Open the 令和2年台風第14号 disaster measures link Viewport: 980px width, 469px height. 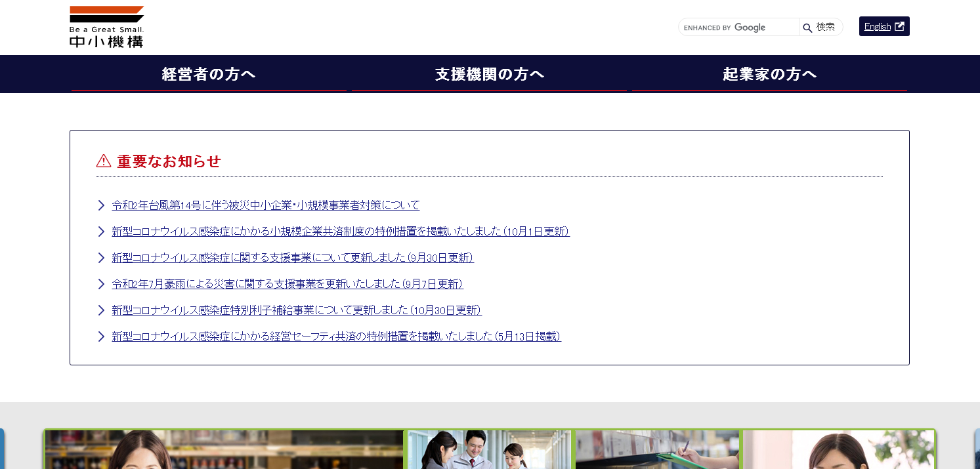(x=266, y=205)
